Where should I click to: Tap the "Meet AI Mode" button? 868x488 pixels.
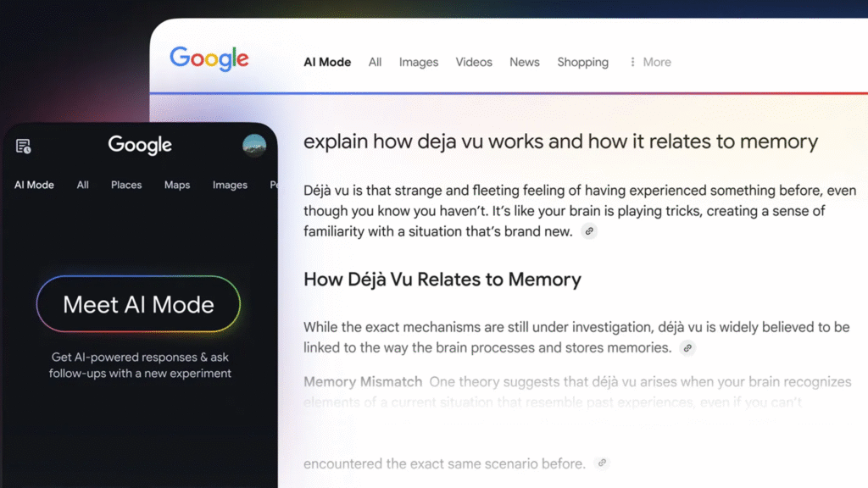coord(138,303)
